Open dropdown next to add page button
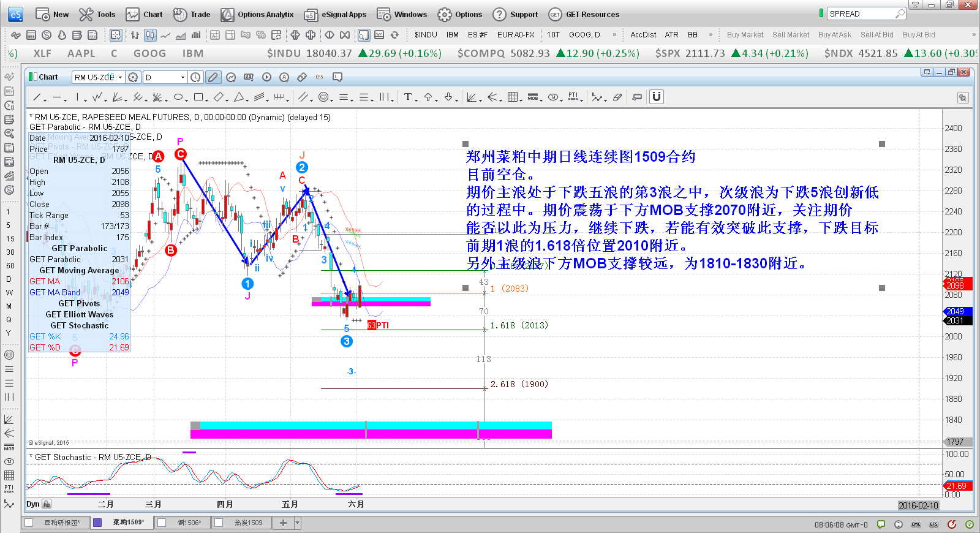The height and width of the screenshot is (533, 980). point(298,523)
